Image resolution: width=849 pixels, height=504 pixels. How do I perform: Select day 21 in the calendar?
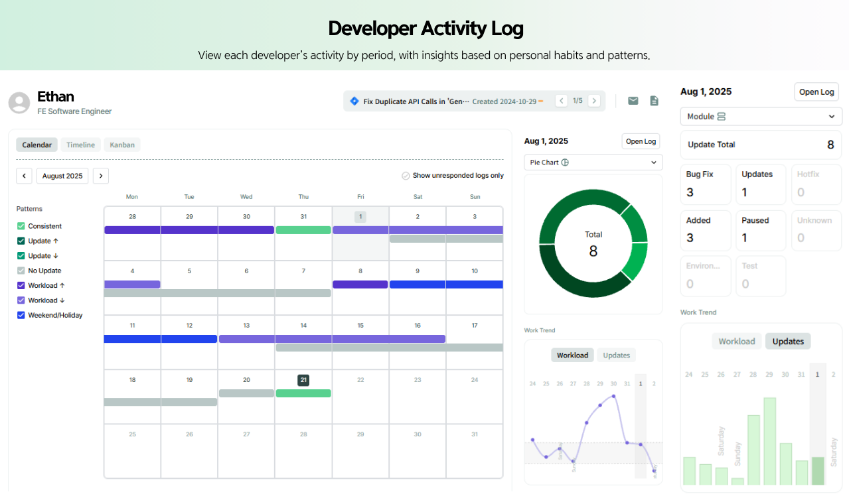[303, 380]
